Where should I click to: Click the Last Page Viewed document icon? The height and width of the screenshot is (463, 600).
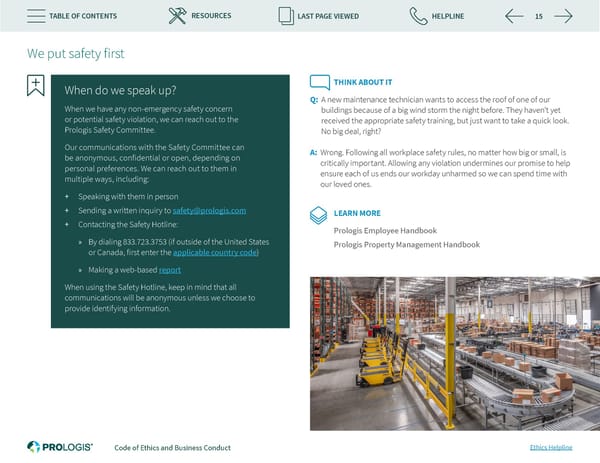284,16
